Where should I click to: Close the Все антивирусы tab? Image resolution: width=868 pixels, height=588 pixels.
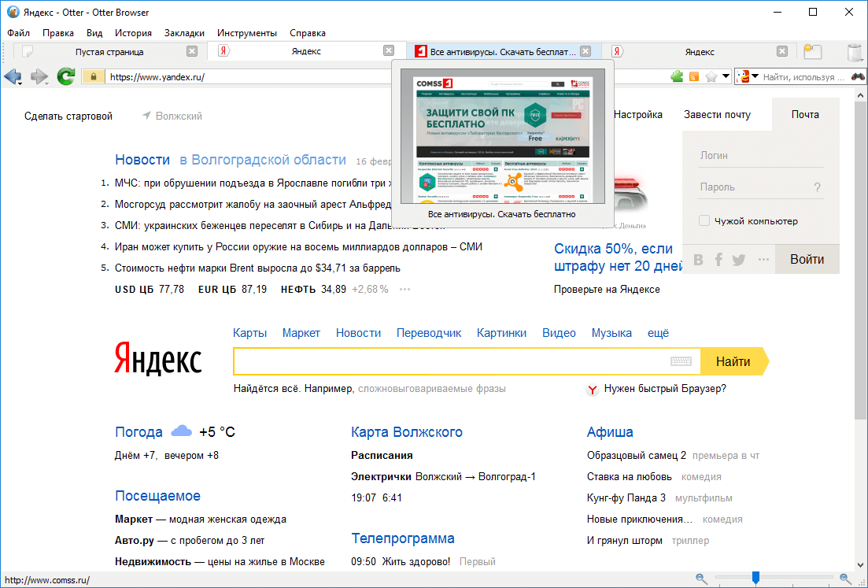click(585, 51)
